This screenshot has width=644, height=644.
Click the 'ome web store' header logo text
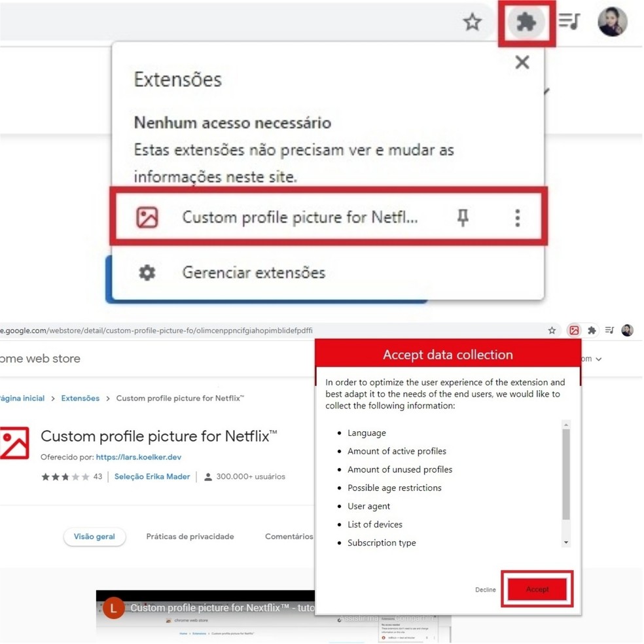(41, 359)
